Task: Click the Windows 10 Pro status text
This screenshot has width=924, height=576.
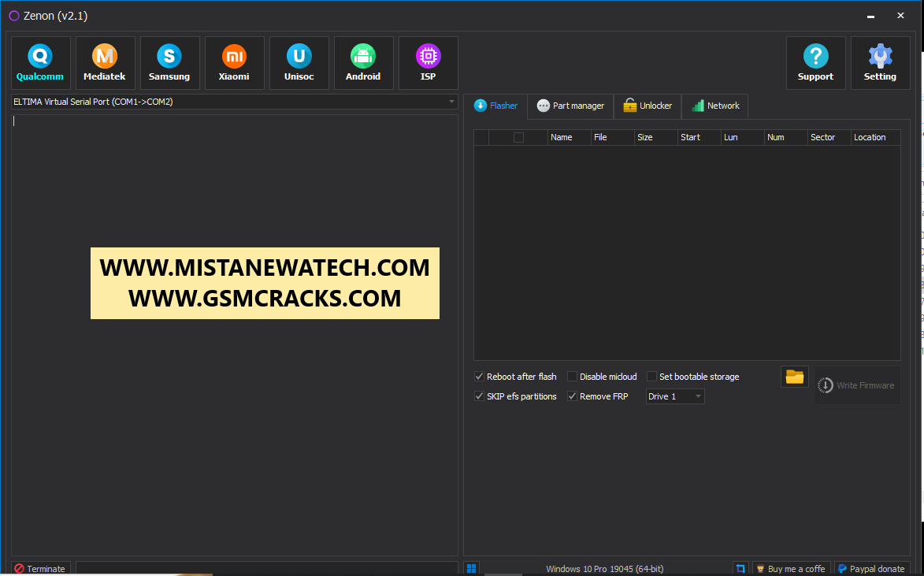Action: (605, 569)
